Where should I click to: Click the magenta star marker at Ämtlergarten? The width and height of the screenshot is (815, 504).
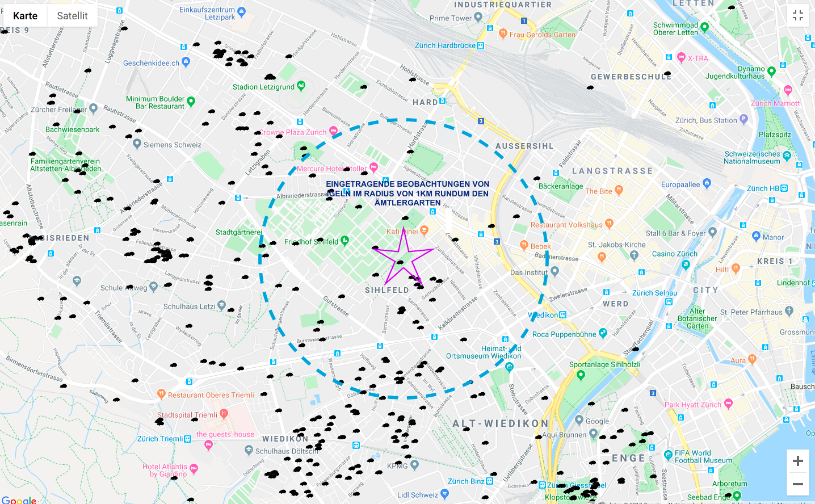coord(404,258)
